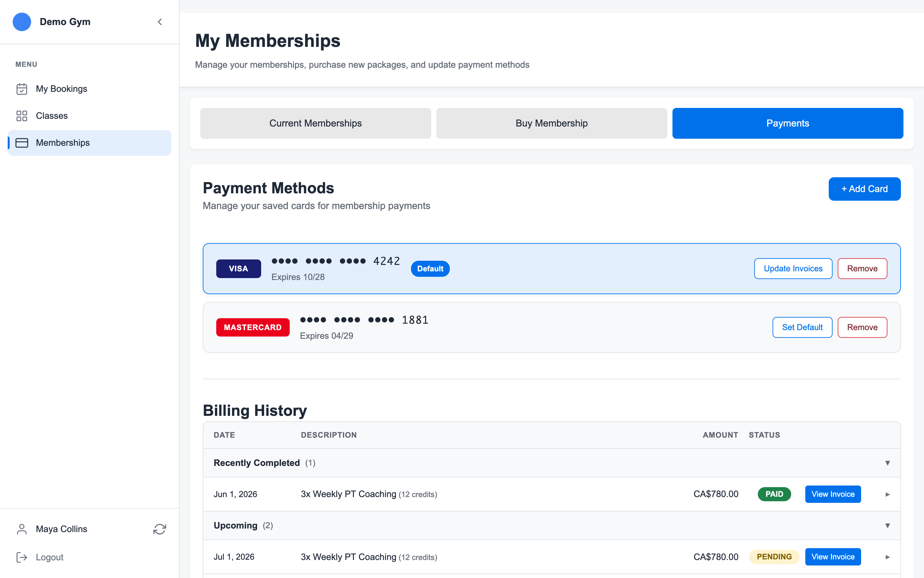
Task: Click the Expires 10/28 text
Action: click(x=298, y=277)
